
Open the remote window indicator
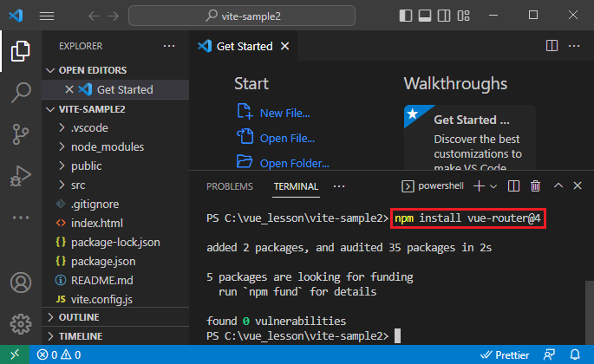[x=15, y=355]
